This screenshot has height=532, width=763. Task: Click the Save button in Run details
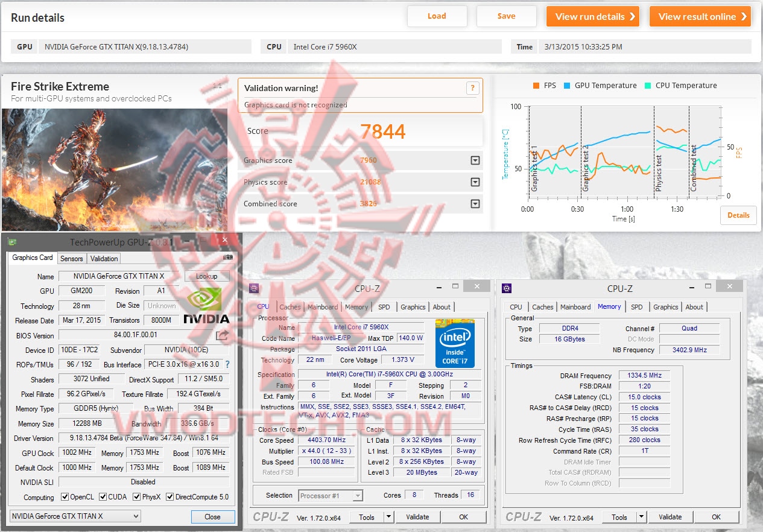point(507,16)
